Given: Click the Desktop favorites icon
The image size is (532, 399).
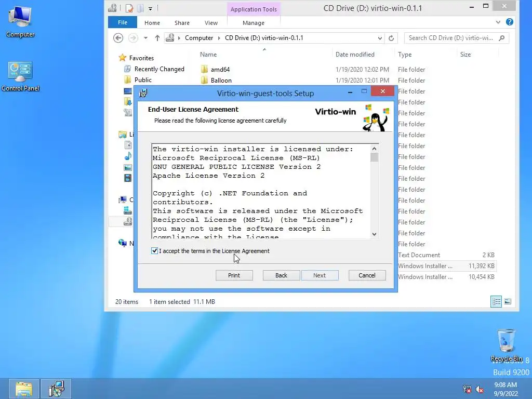Looking at the screenshot, I should pyautogui.click(x=128, y=91).
